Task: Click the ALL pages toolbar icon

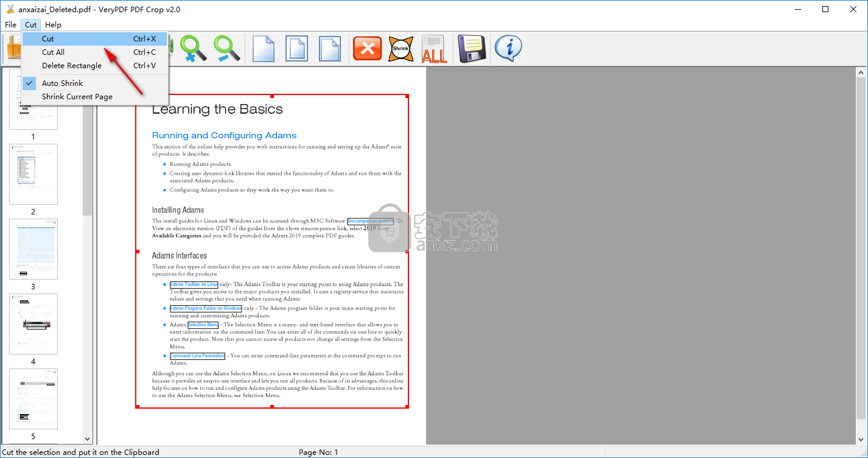Action: click(x=434, y=49)
